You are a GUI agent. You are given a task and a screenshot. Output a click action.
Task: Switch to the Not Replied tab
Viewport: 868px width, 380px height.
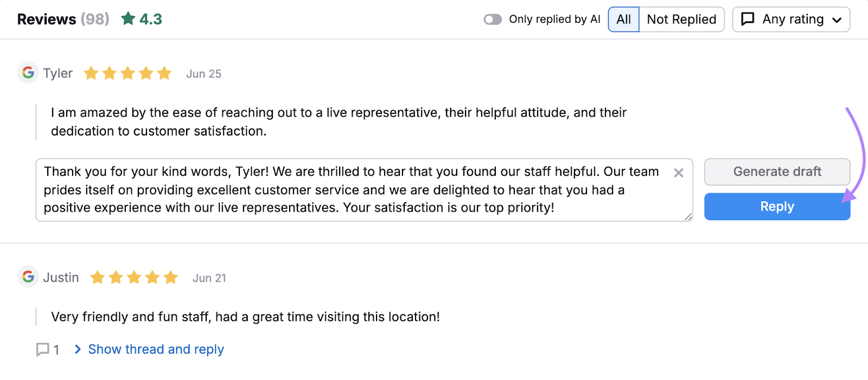coord(681,19)
